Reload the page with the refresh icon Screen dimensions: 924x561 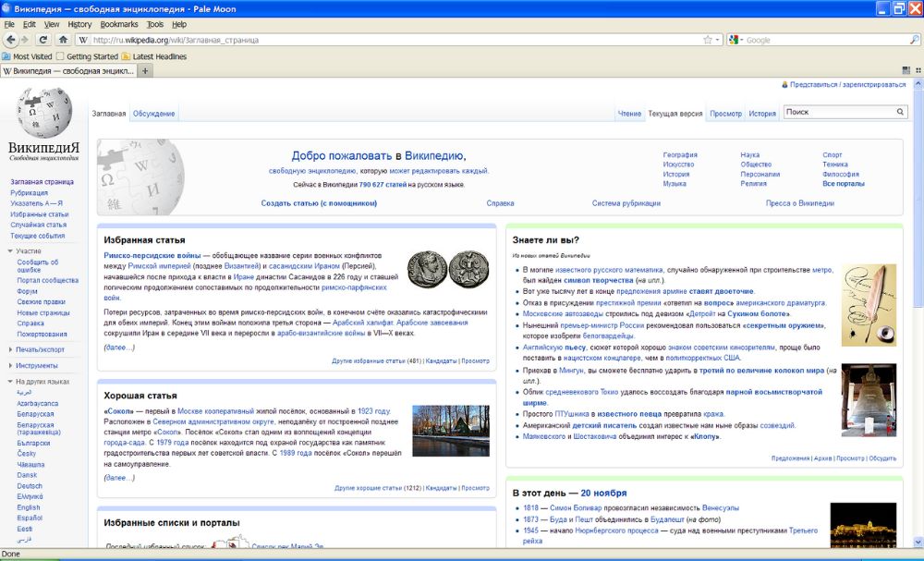(43, 40)
